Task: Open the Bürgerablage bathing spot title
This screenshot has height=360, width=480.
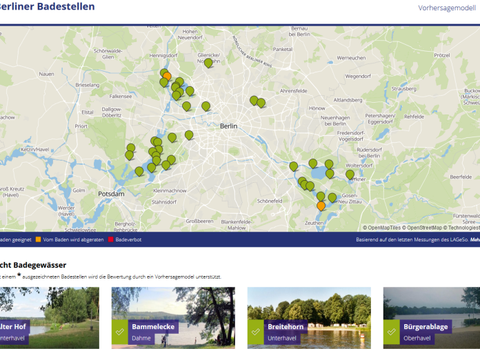Action: coord(426,327)
